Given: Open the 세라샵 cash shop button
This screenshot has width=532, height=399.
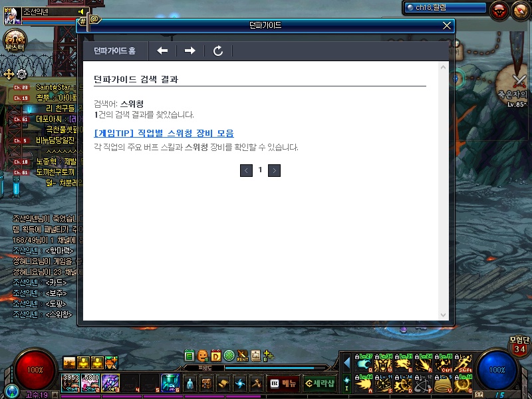Looking at the screenshot, I should pyautogui.click(x=320, y=384).
